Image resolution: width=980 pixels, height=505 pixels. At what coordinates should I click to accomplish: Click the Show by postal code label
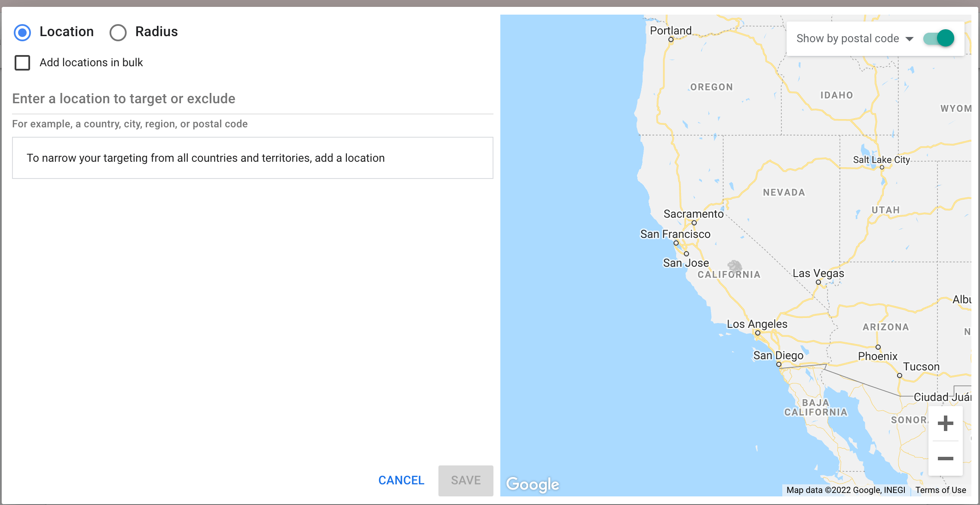(x=848, y=38)
